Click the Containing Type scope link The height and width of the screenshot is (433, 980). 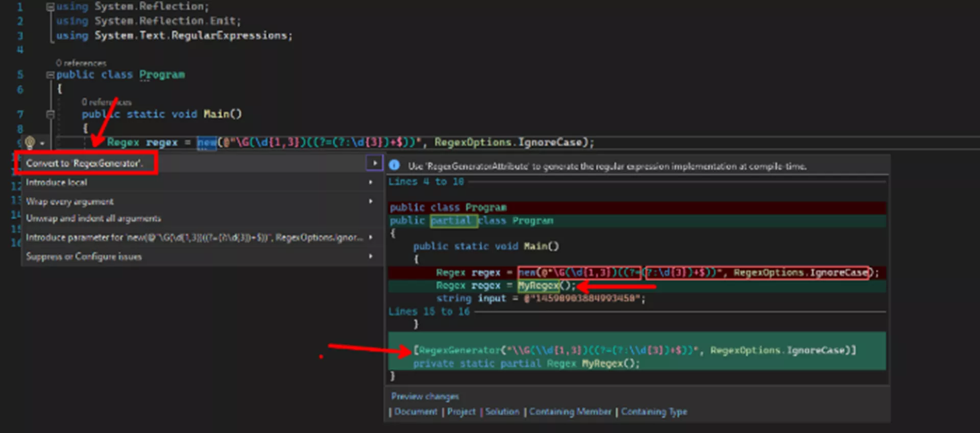tap(654, 412)
